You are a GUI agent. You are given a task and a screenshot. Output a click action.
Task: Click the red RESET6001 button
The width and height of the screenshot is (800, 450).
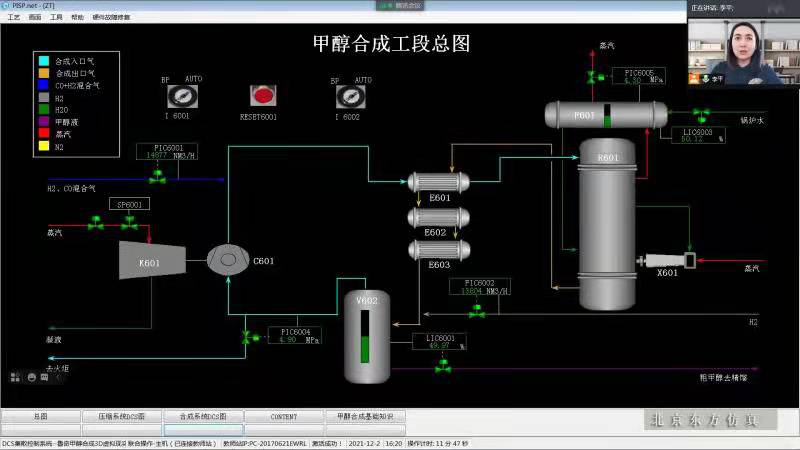(x=263, y=95)
